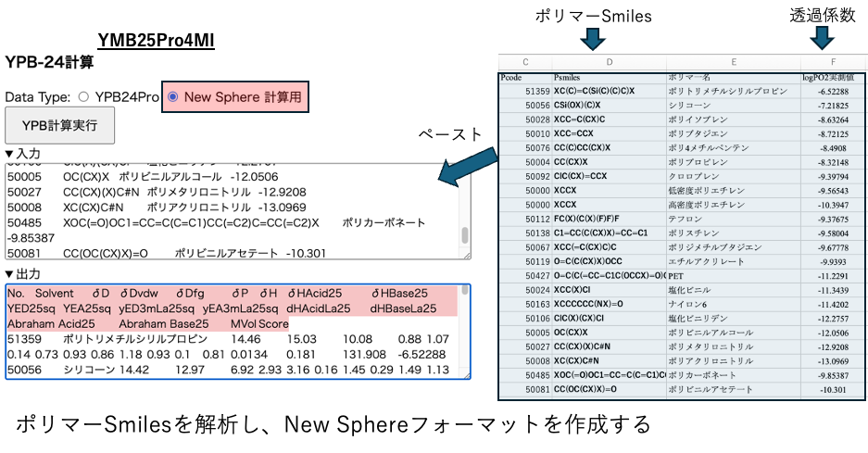Click value cell -12.0506 in spreadsheet

point(833,333)
